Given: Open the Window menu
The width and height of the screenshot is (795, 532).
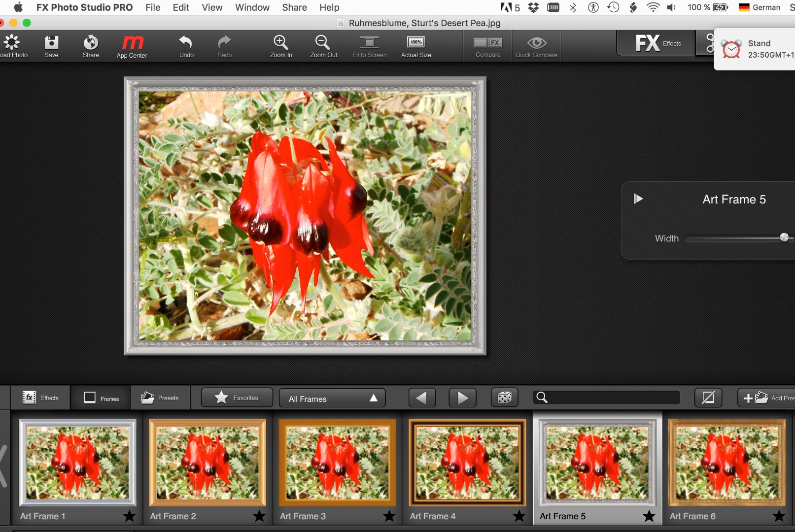Looking at the screenshot, I should (x=252, y=7).
